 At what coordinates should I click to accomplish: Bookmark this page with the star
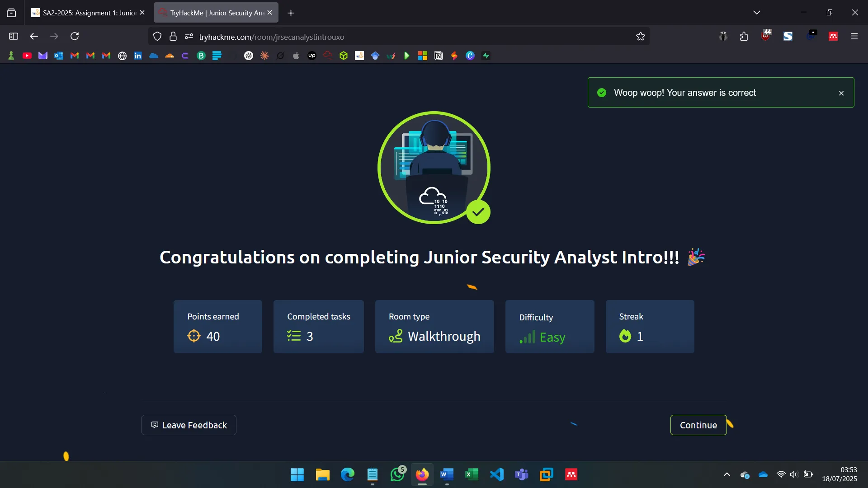click(641, 36)
